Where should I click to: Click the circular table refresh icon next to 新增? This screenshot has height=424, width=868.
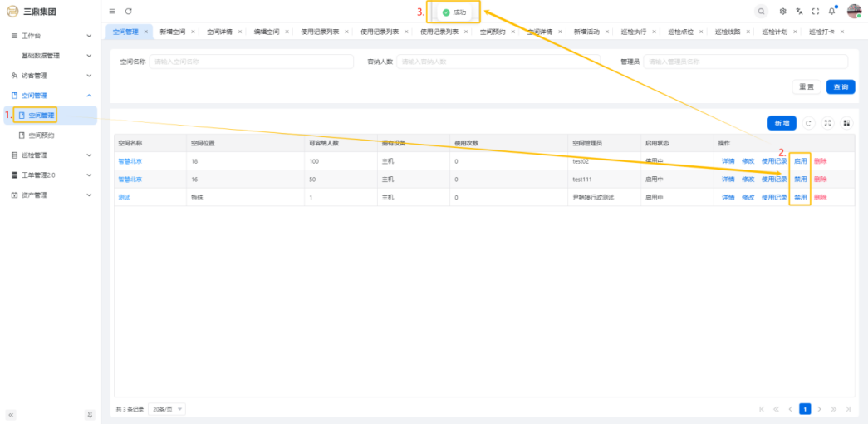[808, 123]
